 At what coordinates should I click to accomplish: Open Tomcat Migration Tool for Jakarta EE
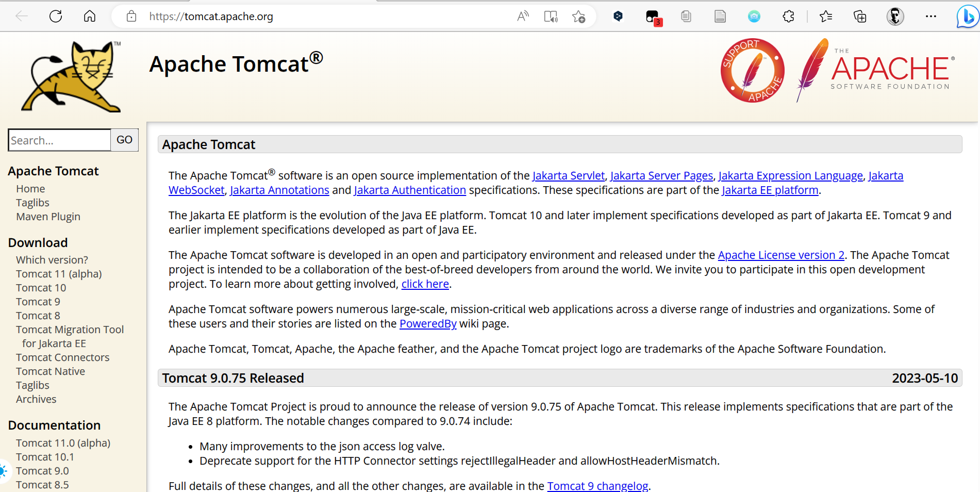[x=70, y=336]
